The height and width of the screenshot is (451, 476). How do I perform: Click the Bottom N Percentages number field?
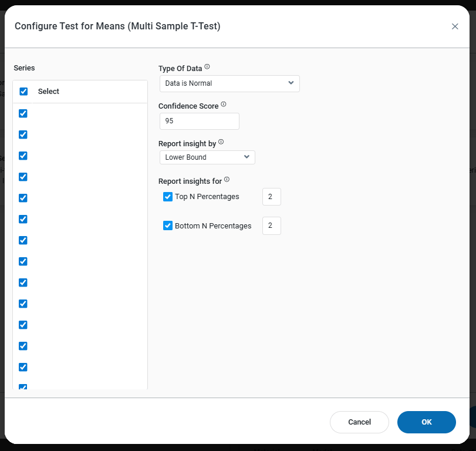coord(271,225)
